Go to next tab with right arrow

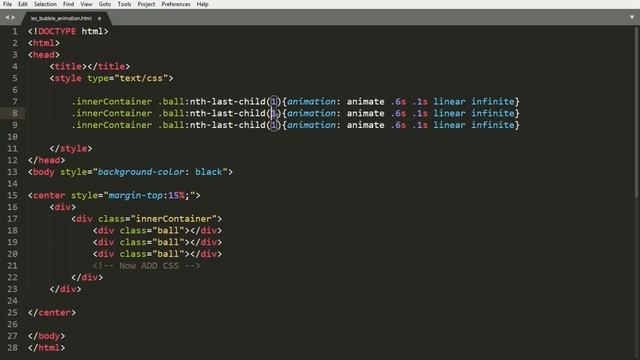click(13, 18)
